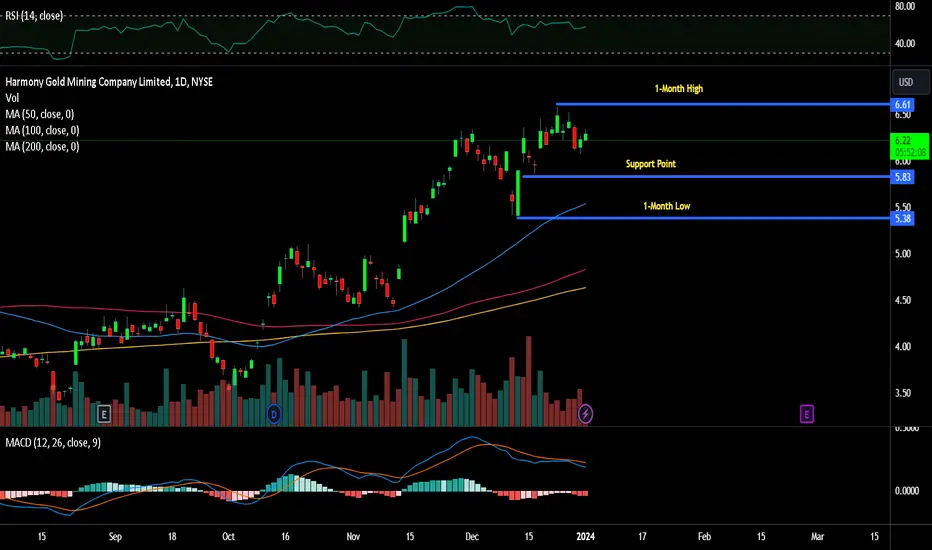Click the purple lightning event marker
Image resolution: width=932 pixels, height=550 pixels.
pos(585,414)
